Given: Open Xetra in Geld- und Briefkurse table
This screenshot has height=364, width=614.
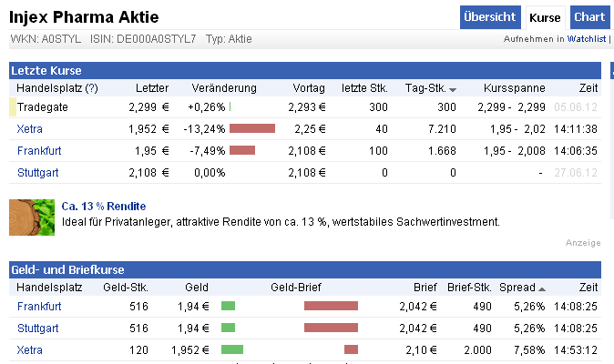Looking at the screenshot, I should pos(30,349).
